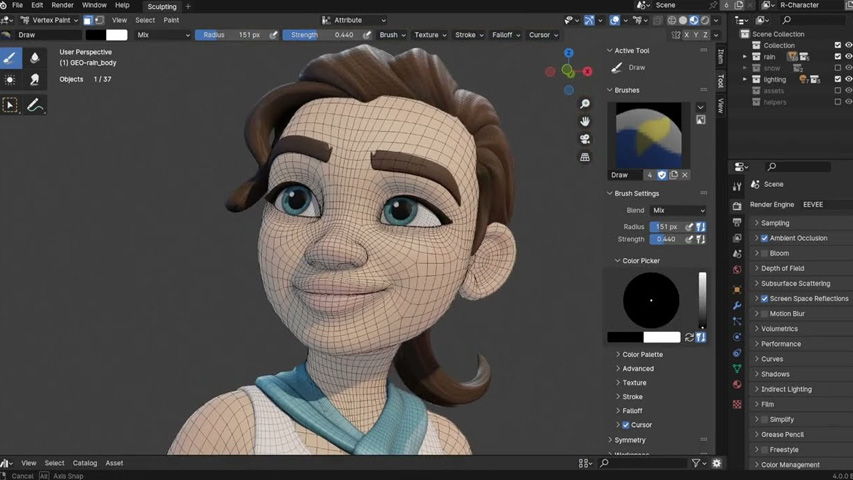The height and width of the screenshot is (480, 853).
Task: Open the File menu
Action: click(x=17, y=5)
